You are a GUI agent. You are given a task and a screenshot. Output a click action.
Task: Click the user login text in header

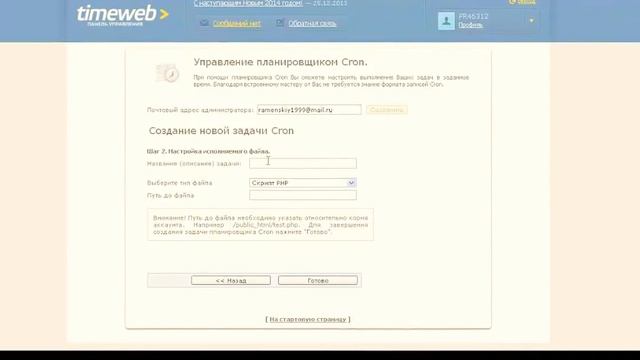(x=473, y=16)
